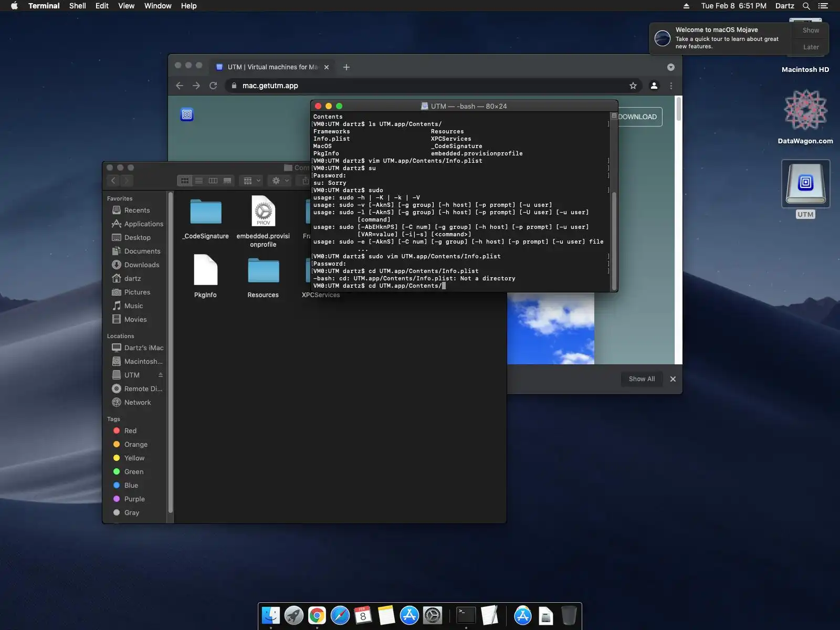
Task: Switch Finder to gallery view
Action: point(227,181)
